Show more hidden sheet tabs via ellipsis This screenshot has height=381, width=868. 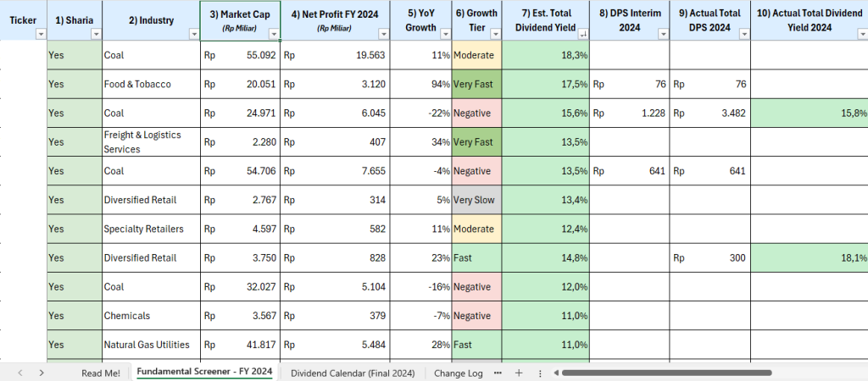tap(498, 373)
